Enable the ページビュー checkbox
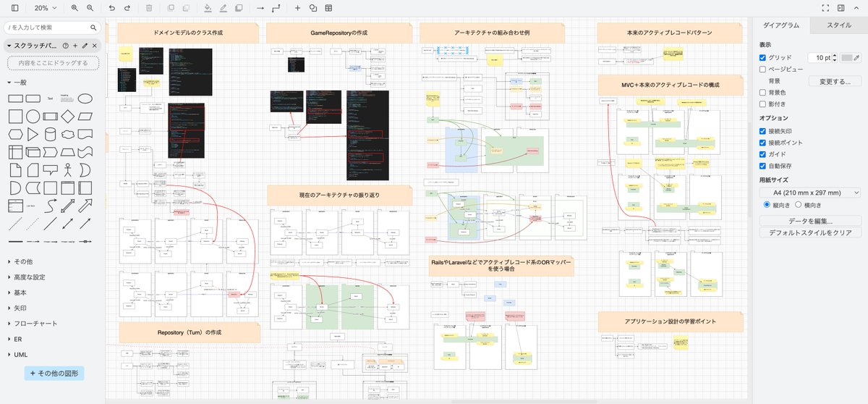The image size is (868, 404). click(x=762, y=70)
